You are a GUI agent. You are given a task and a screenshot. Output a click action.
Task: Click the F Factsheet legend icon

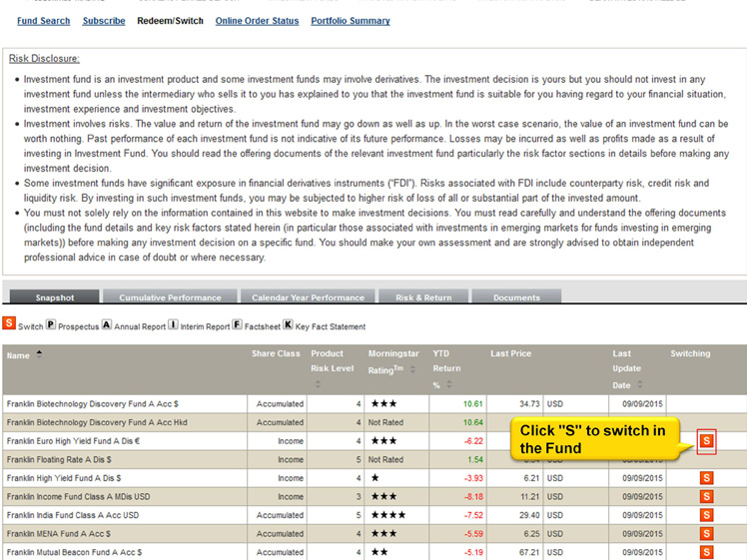(x=237, y=324)
